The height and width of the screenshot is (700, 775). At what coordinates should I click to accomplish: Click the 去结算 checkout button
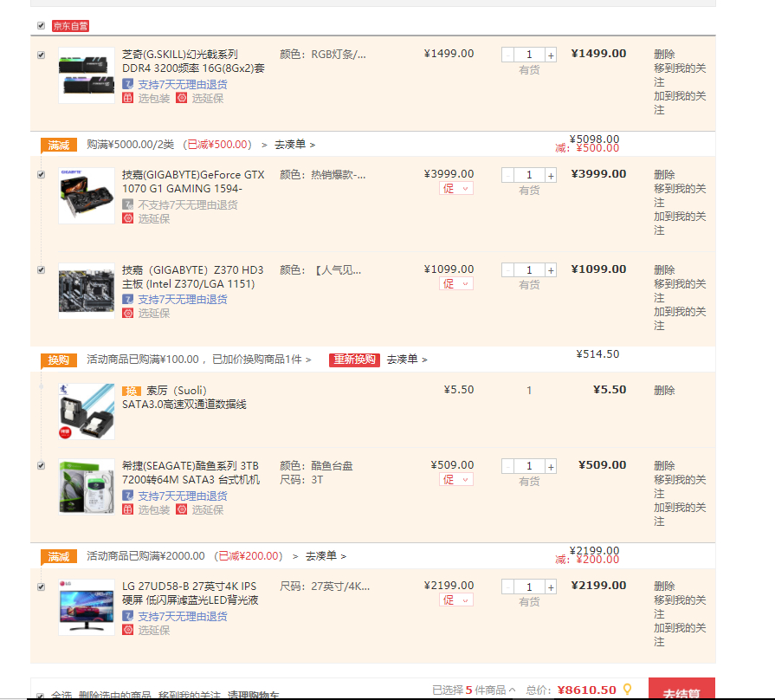point(681,689)
